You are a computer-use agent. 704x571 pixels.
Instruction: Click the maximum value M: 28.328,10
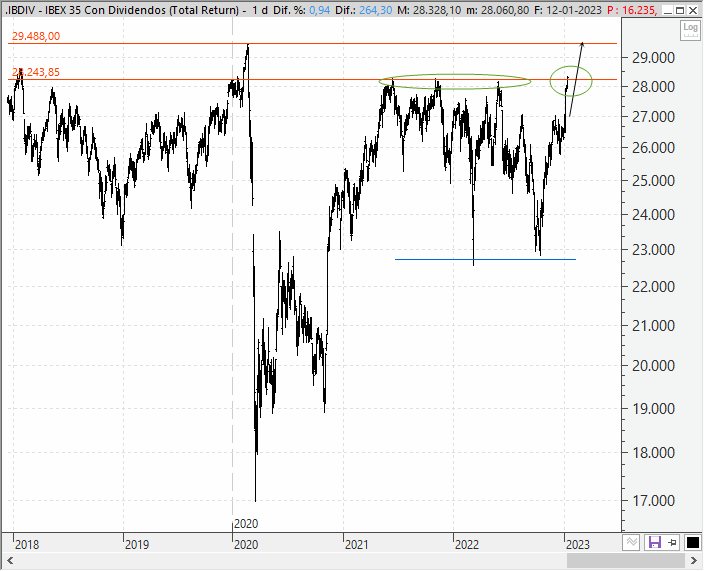click(x=429, y=9)
